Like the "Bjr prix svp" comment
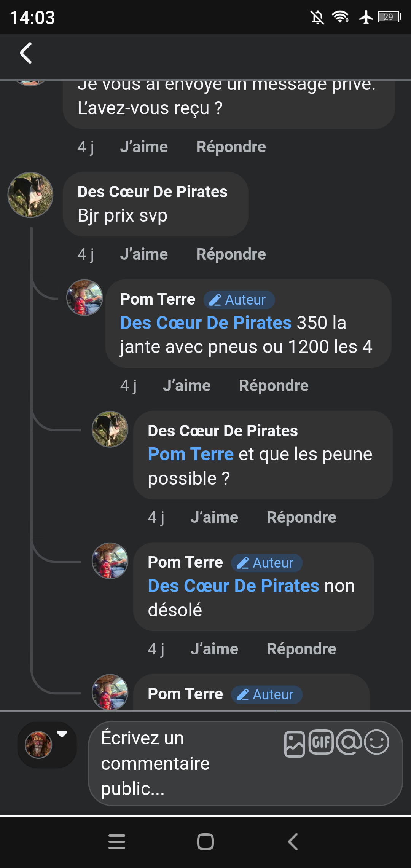Screen dimensions: 411x868 (144, 254)
